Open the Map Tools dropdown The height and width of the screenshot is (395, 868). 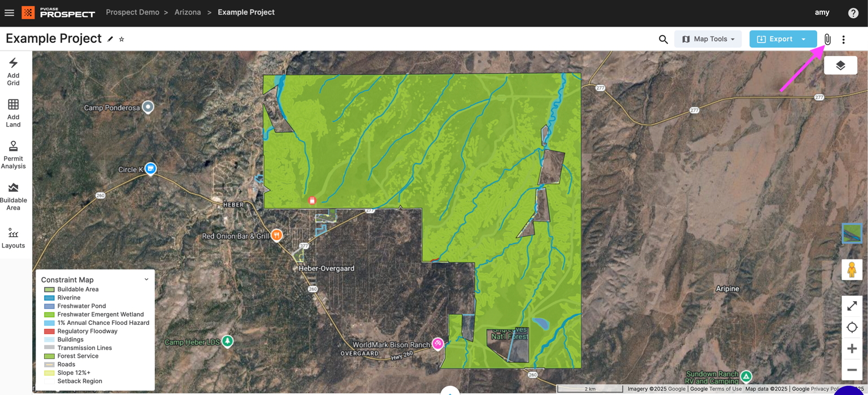click(x=708, y=39)
